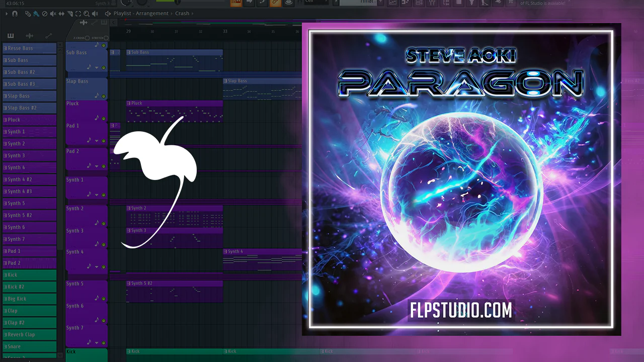
Task: Toggle the Z-CROSS checkbox
Action: (87, 38)
